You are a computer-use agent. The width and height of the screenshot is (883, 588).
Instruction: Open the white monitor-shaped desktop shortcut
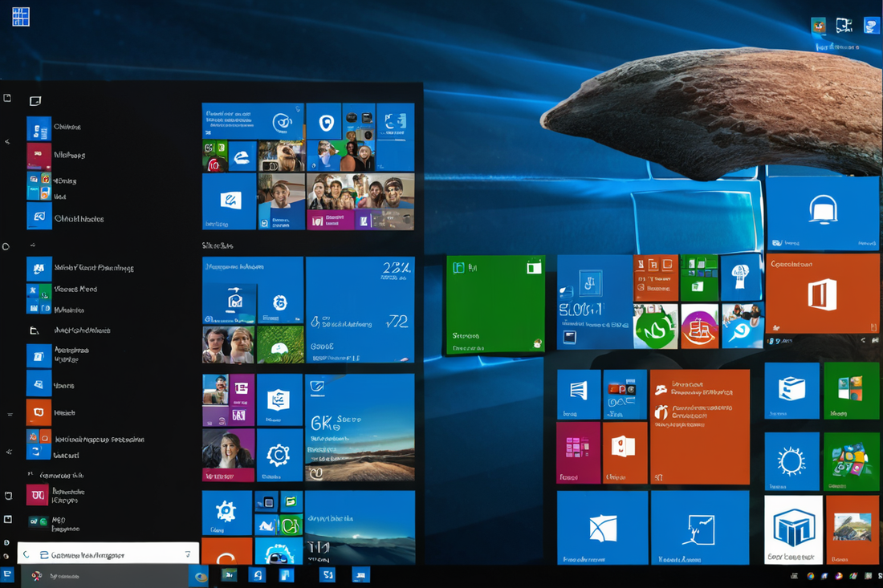(844, 26)
